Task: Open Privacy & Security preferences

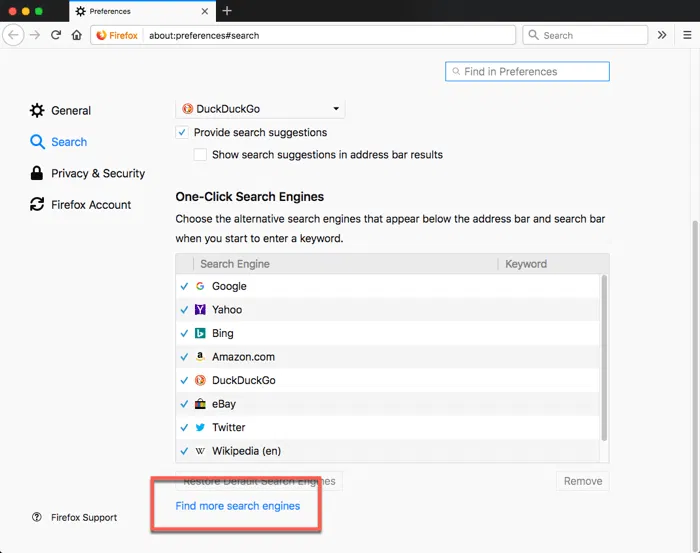Action: 88,173
